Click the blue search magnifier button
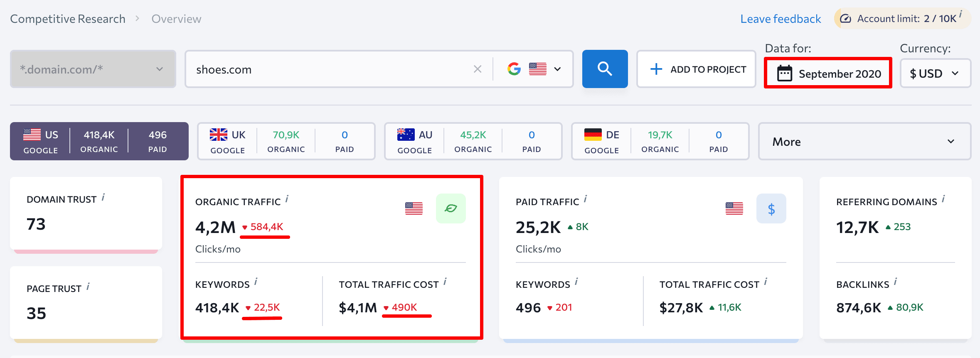This screenshot has height=358, width=980. pyautogui.click(x=605, y=69)
